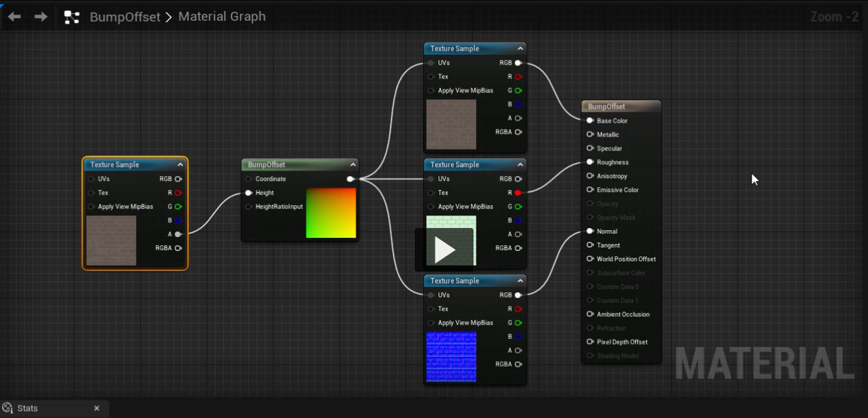Click the Roughness input pin

590,162
